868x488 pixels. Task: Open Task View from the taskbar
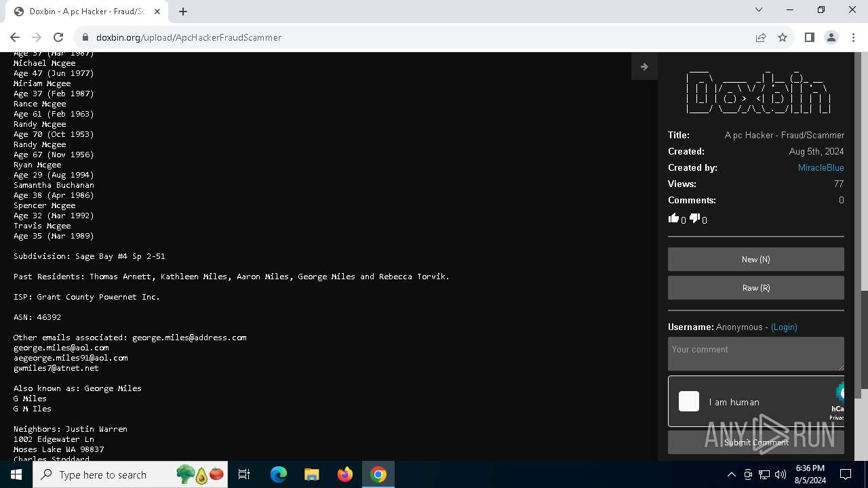(244, 474)
